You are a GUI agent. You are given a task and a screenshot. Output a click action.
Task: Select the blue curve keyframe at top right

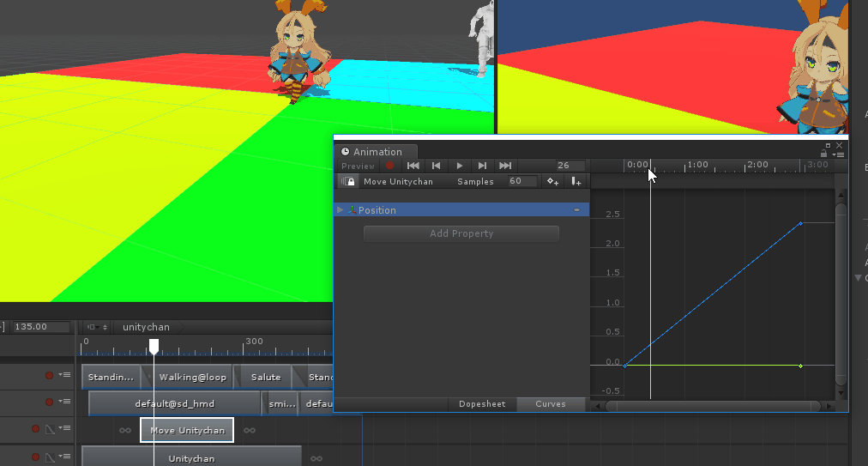pyautogui.click(x=800, y=223)
